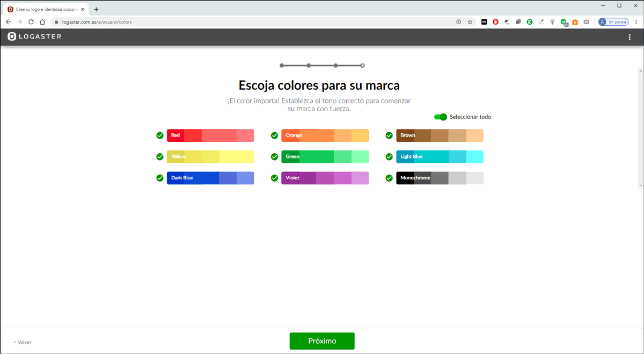Screen dimensions: 644x354
Task: Uncheck the Green color checkmark
Action: [x=274, y=157]
